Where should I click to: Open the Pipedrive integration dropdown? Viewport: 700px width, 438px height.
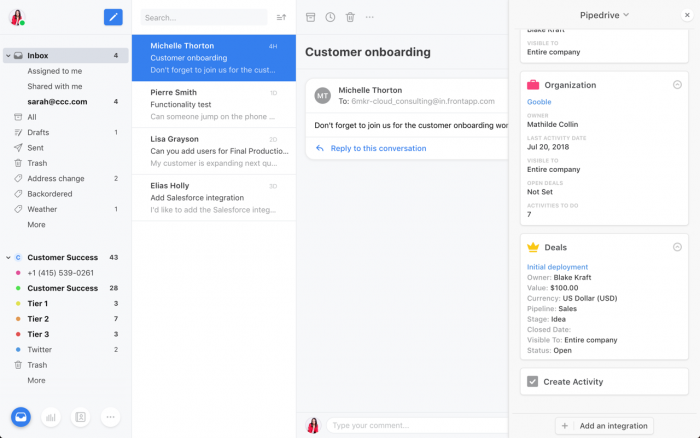point(604,15)
